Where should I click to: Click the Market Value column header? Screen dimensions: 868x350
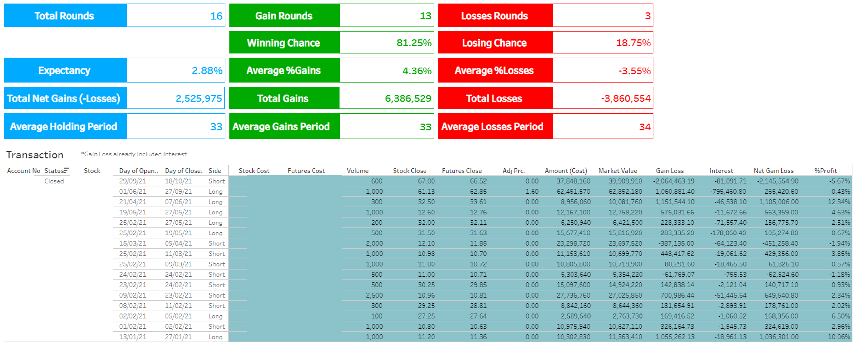point(618,171)
